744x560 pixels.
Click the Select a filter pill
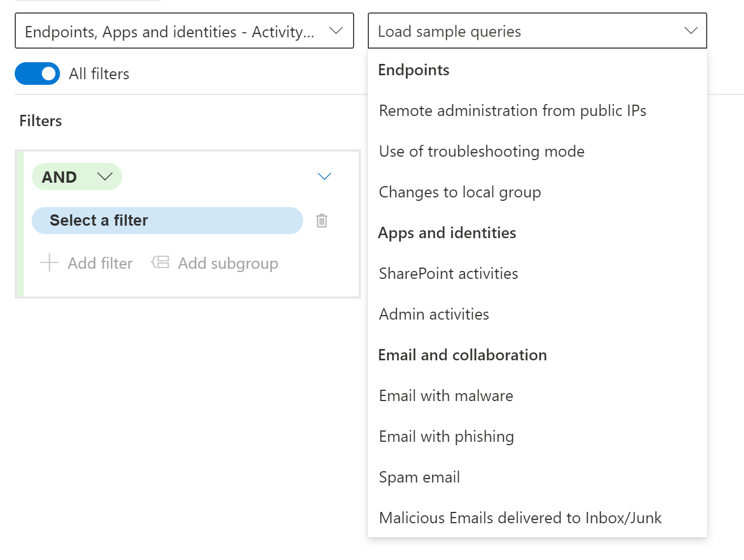(167, 221)
